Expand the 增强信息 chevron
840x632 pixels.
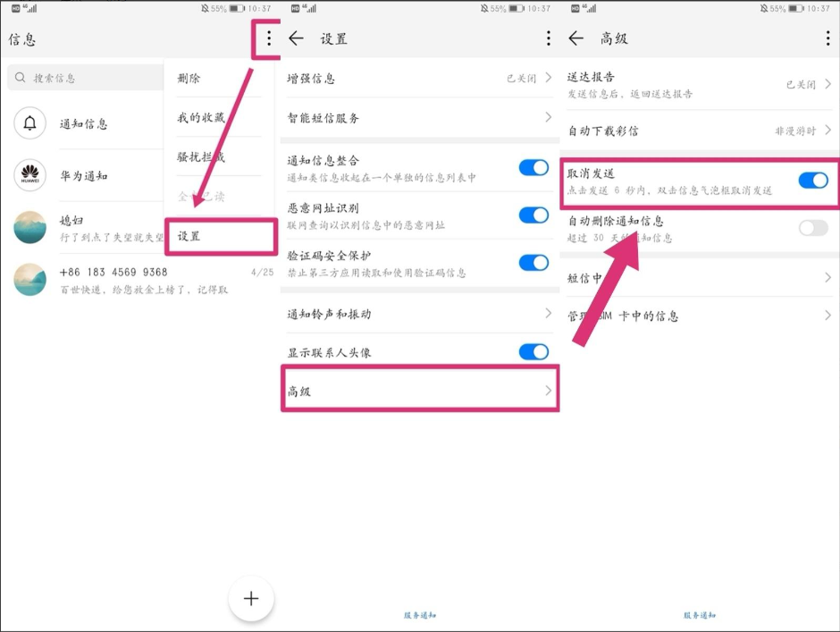(548, 78)
